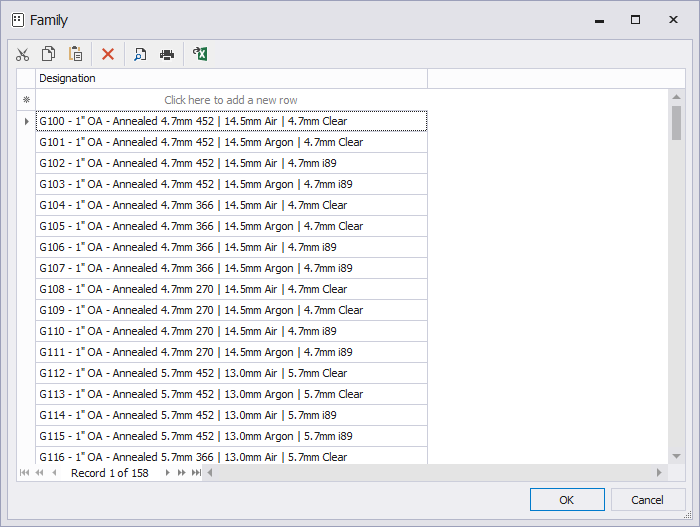Select the G112 row with 5.7mm 452 Air
Viewport: 700px width, 527px height.
pos(230,373)
